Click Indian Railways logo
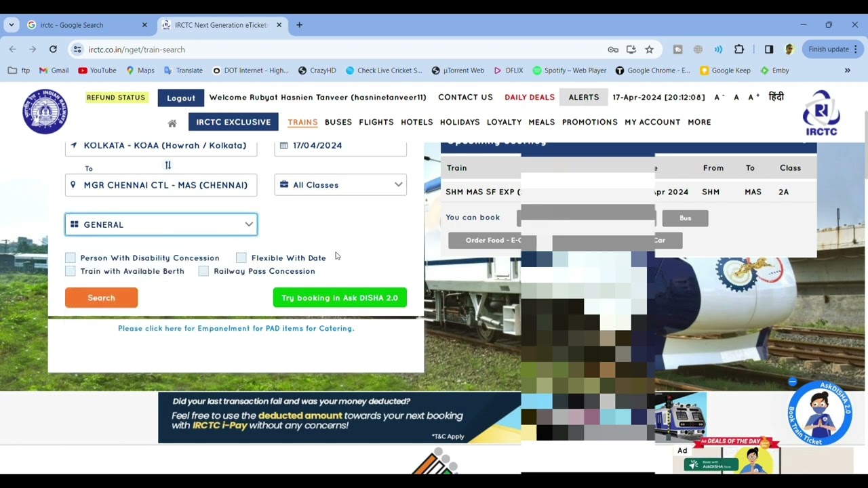 click(x=45, y=111)
